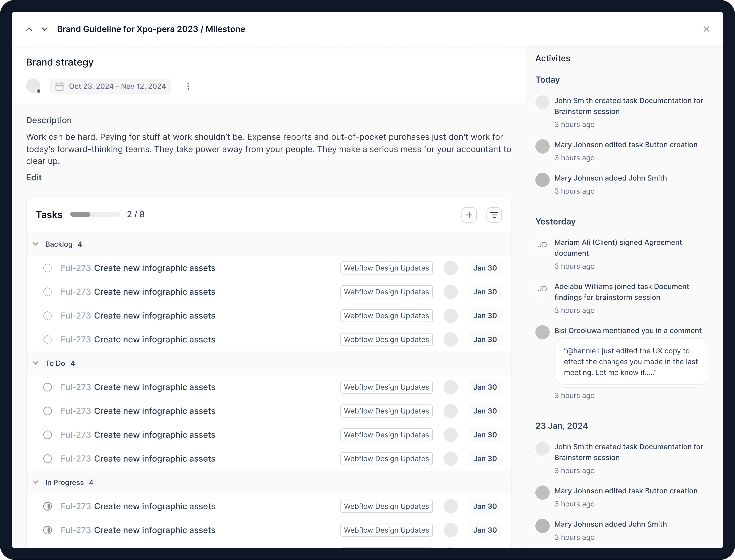
Task: Click Jan 30 due date on second In Progress task
Action: pyautogui.click(x=485, y=530)
